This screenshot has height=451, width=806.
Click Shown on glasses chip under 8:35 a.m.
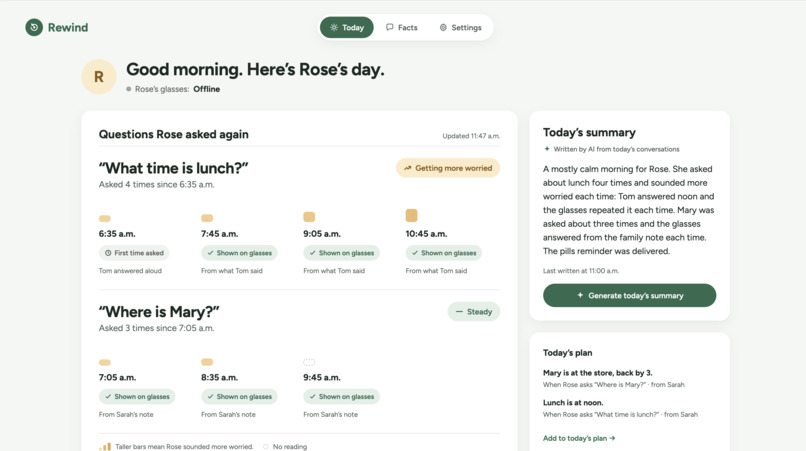[239, 396]
